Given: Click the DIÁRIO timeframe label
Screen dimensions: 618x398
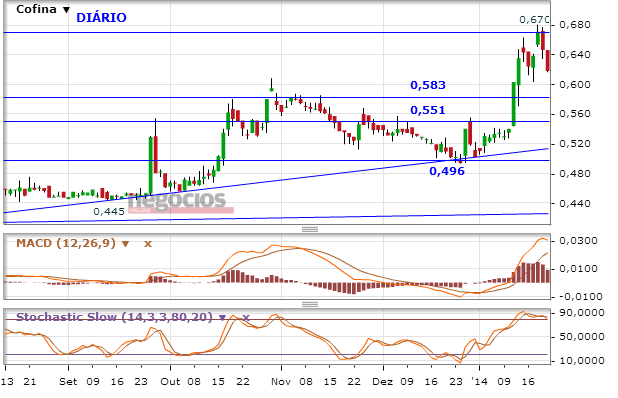Looking at the screenshot, I should click(x=101, y=18).
